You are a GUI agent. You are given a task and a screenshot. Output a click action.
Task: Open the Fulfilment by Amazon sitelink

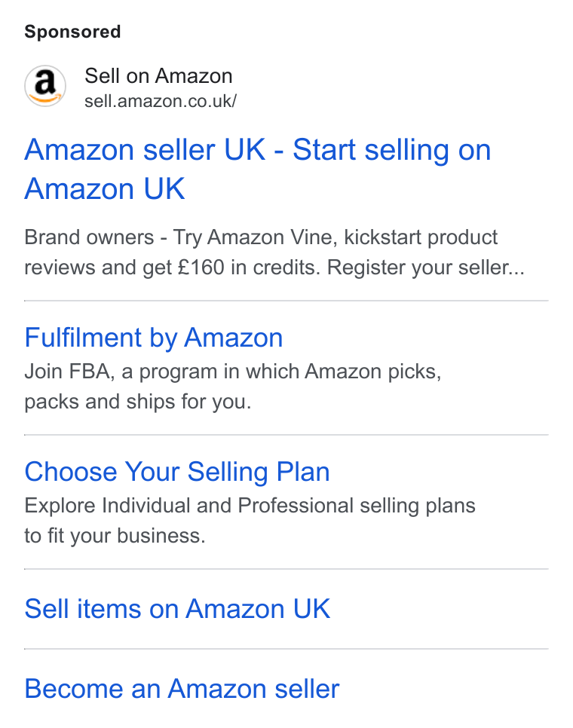[153, 338]
